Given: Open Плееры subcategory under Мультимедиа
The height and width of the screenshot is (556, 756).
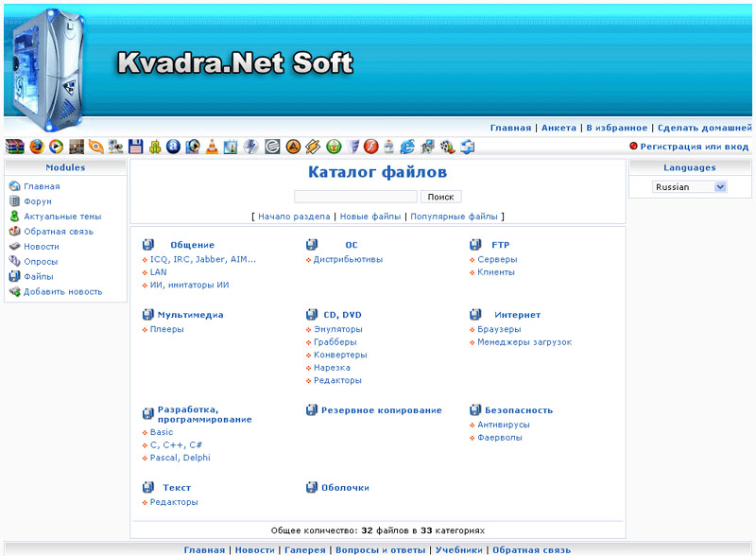Looking at the screenshot, I should (x=167, y=329).
